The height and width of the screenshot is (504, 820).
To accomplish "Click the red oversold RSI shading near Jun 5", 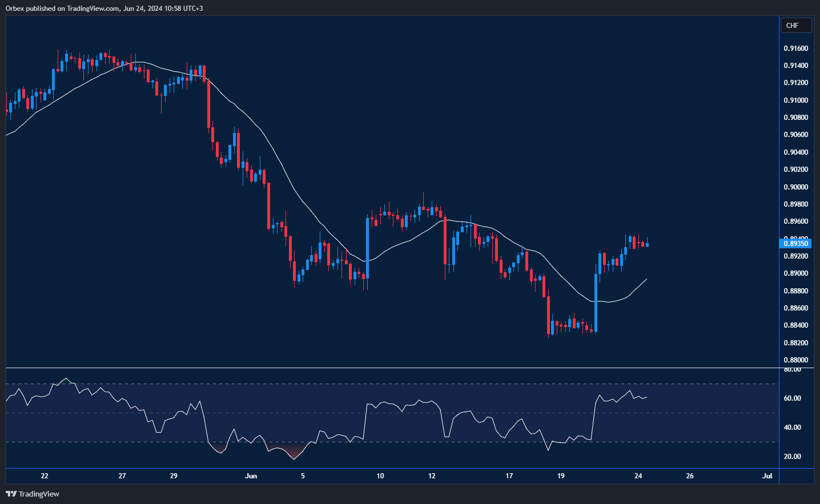I will (294, 453).
